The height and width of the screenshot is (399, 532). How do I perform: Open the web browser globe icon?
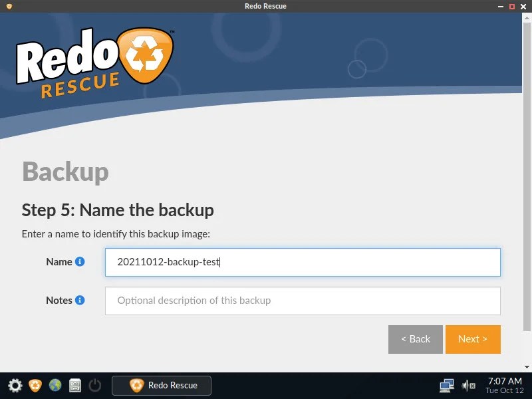point(55,386)
